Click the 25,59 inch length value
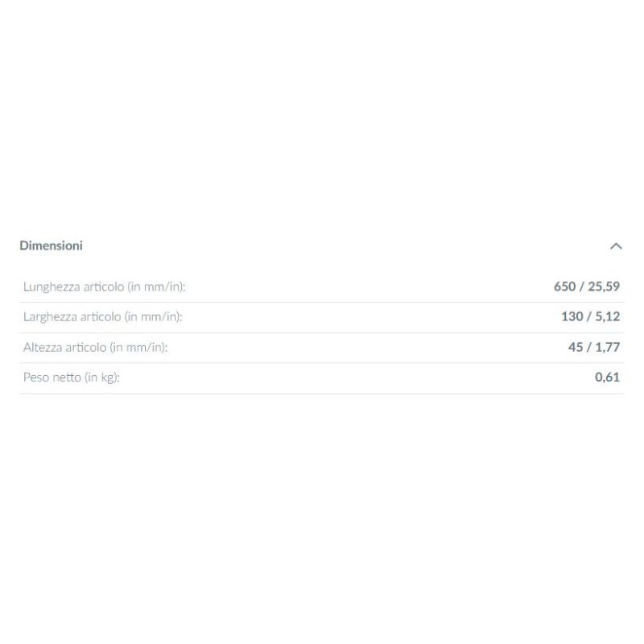 604,287
